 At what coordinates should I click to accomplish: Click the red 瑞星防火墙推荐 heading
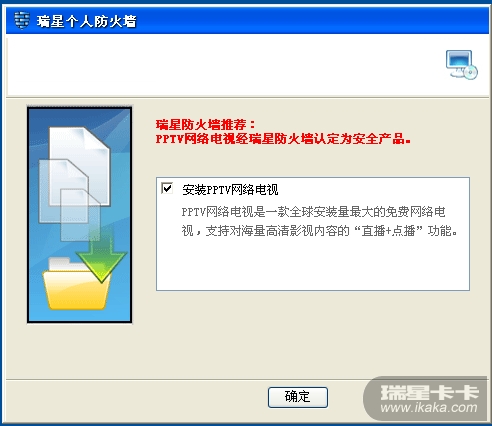tap(205, 125)
